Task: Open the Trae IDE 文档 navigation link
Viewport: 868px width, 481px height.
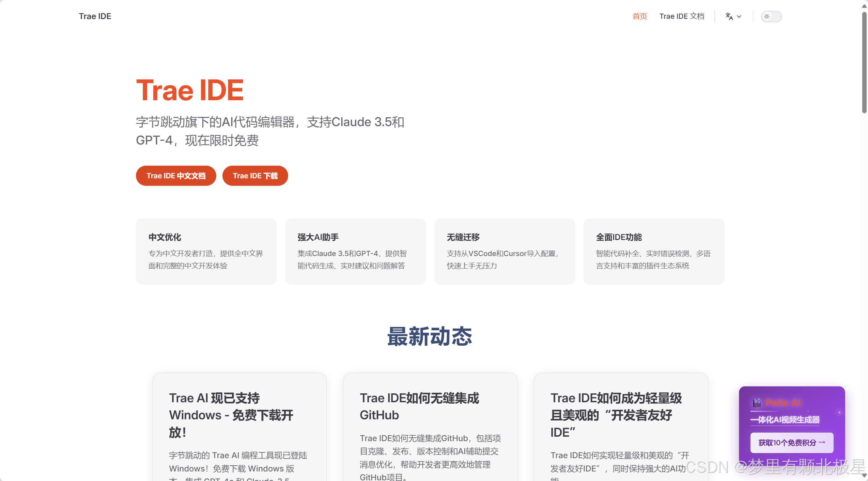Action: 682,16
